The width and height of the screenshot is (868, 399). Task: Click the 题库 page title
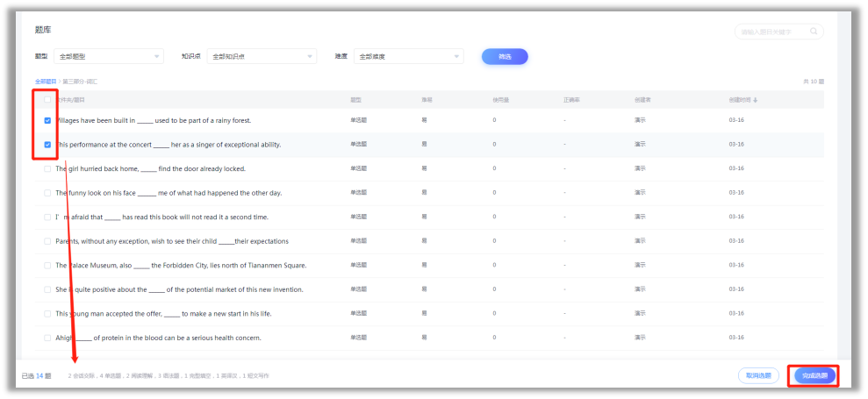[x=43, y=30]
